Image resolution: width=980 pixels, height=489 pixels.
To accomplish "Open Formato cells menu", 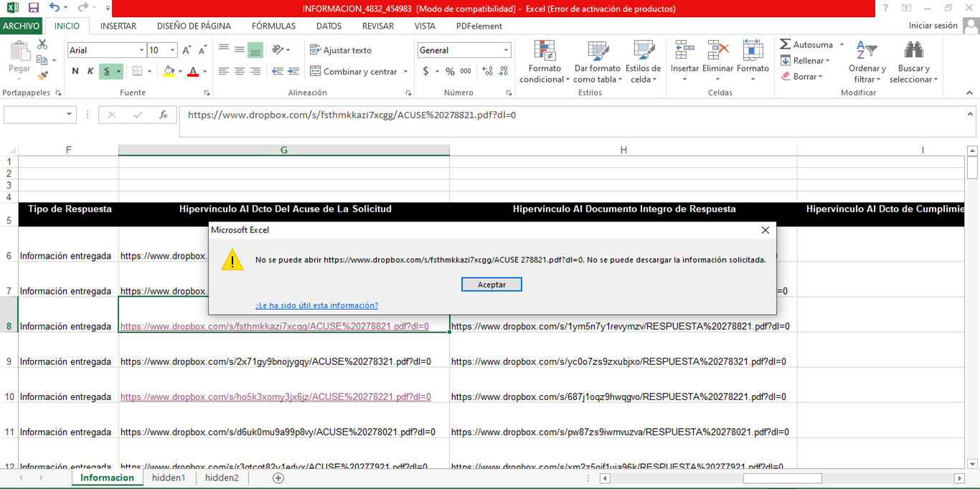I will (753, 62).
